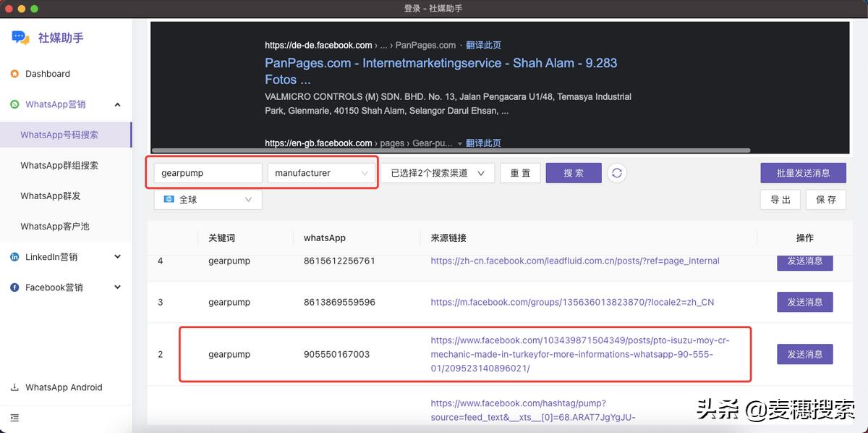Open WhatsApp客户池 menu item
868x433 pixels.
tap(55, 226)
